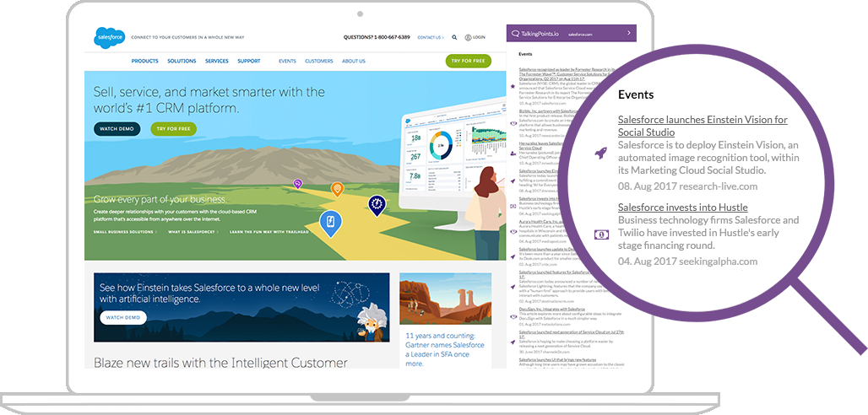Click rocket icon beside launches update to Desk event
The height and width of the screenshot is (415, 868).
(513, 256)
